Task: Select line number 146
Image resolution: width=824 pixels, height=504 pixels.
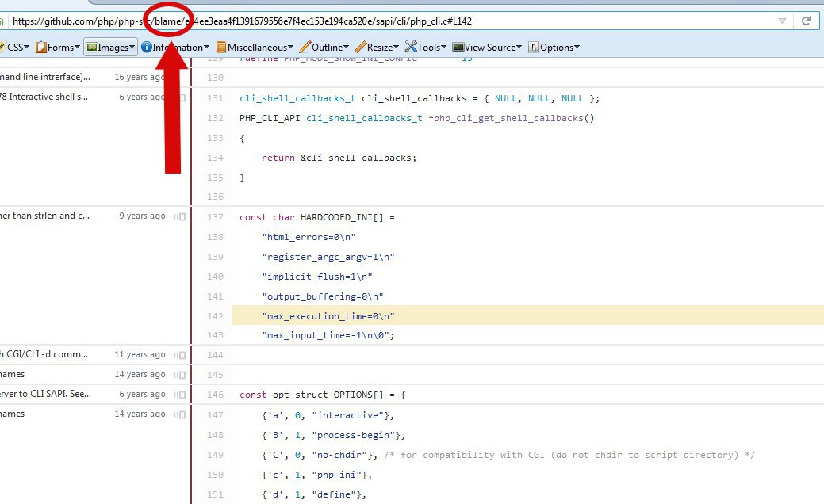Action: pyautogui.click(x=215, y=395)
